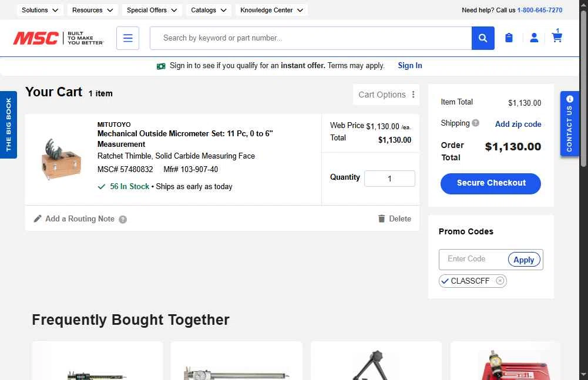The image size is (588, 380).
Task: Expand the Knowledge Center dropdown
Action: click(x=271, y=10)
